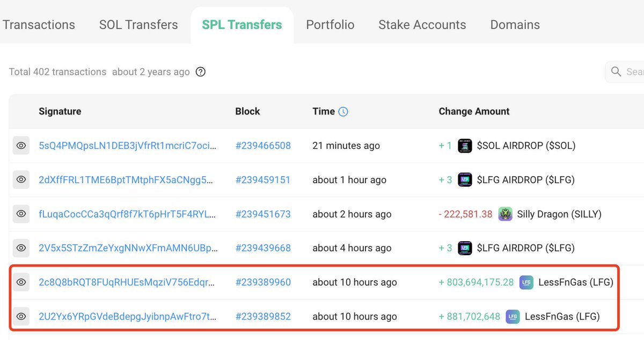Open block #239451673 link

tap(263, 214)
